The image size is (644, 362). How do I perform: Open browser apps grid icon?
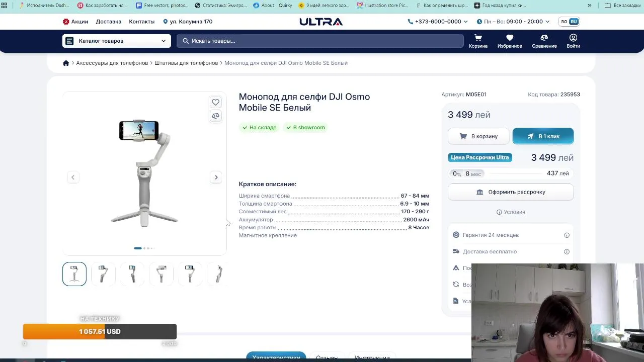[x=5, y=6]
